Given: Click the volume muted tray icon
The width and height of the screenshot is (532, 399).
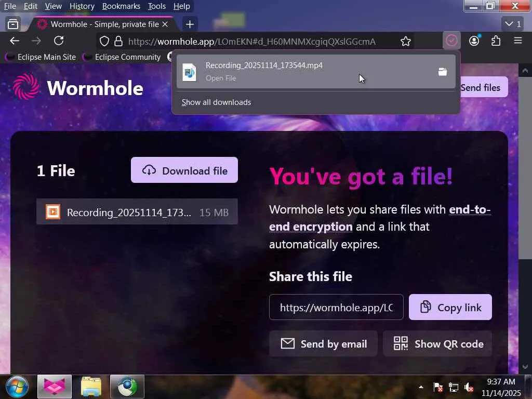Looking at the screenshot, I should click(469, 387).
